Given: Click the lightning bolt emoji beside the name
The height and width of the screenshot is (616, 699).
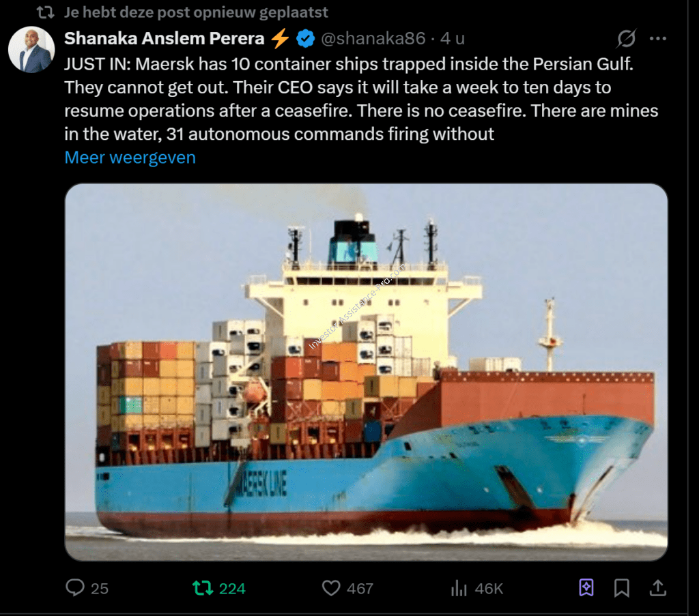Looking at the screenshot, I should point(280,39).
